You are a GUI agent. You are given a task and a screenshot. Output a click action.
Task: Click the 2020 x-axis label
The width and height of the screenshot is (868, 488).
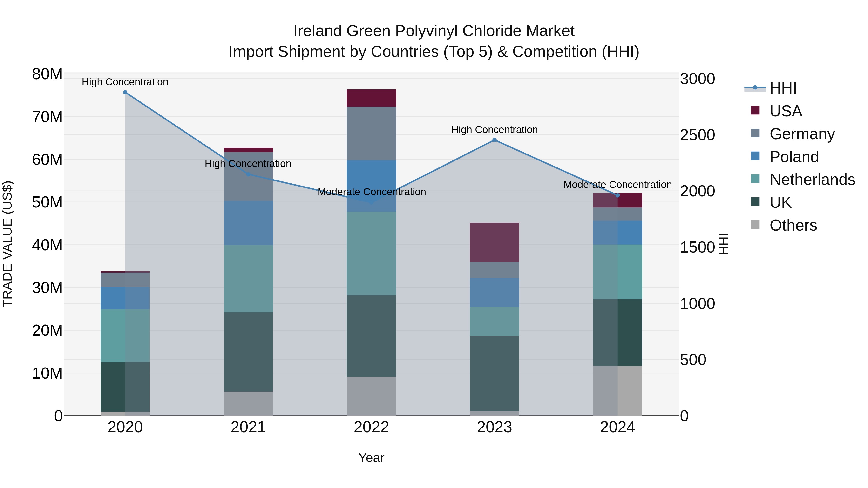coord(125,427)
